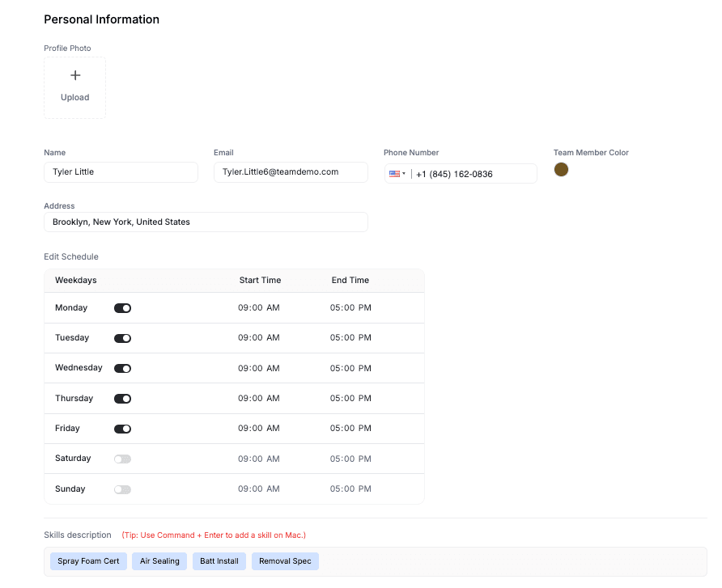Click into the Email input field
Image resolution: width=722 pixels, height=588 pixels.
pyautogui.click(x=291, y=172)
